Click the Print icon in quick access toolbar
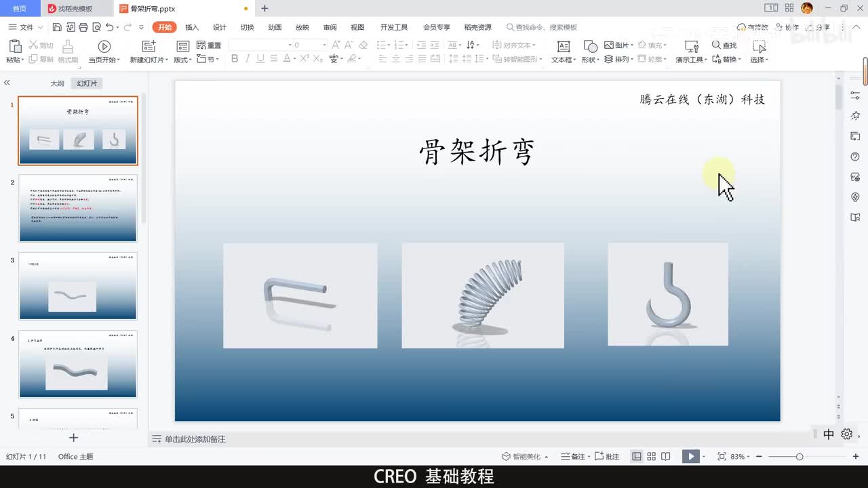 click(x=83, y=27)
